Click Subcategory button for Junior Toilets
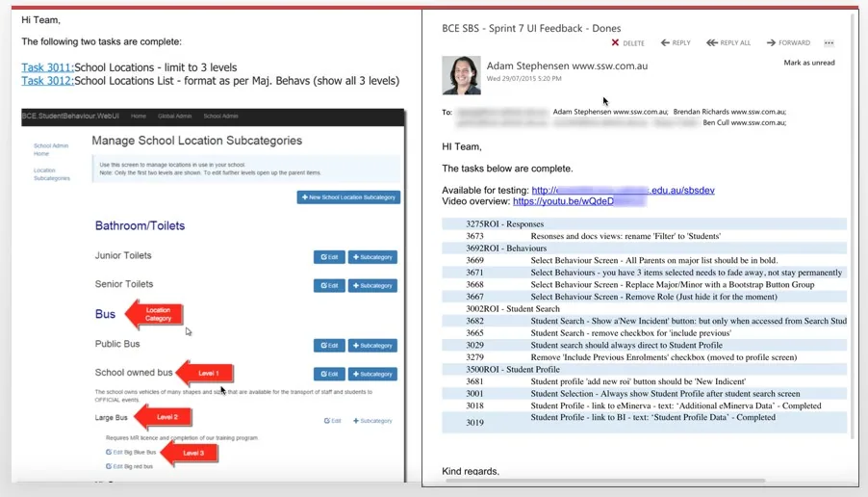868x497 pixels. click(372, 257)
